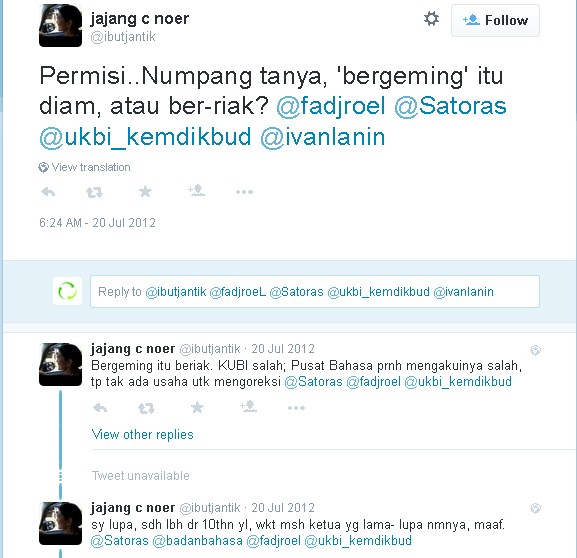Open jajang c noer's avatar at top
The image size is (577, 558).
pyautogui.click(x=60, y=25)
